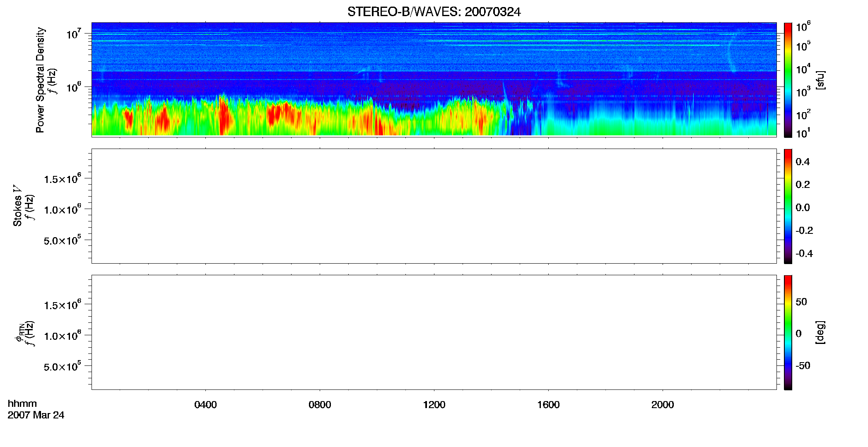This screenshot has width=868, height=447.
Task: Select the 0800 time tick label
Action: [320, 405]
